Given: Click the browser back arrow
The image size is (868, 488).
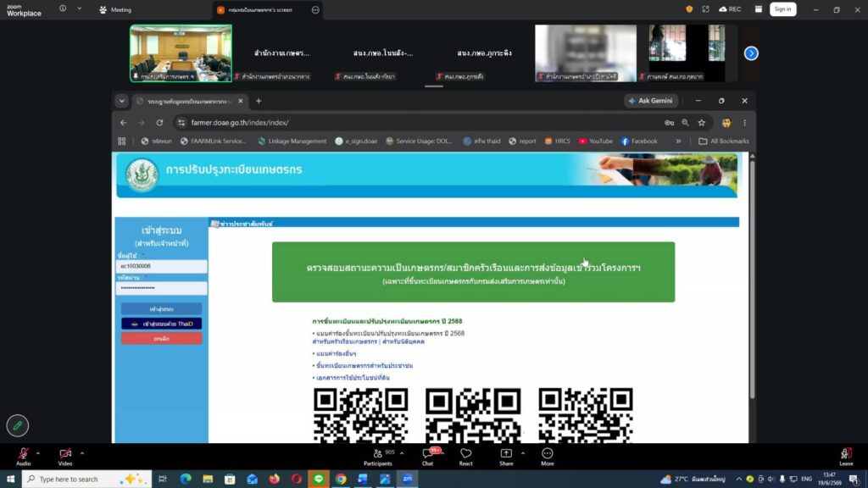Looking at the screenshot, I should tap(124, 123).
